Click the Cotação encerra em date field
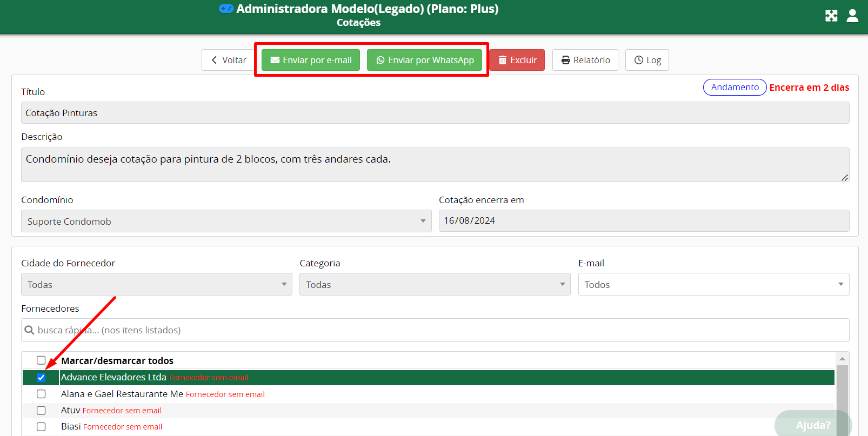 (x=644, y=220)
